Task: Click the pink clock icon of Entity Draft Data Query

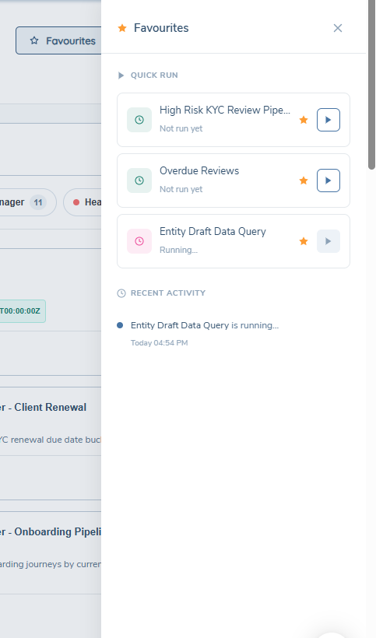Action: coord(139,241)
